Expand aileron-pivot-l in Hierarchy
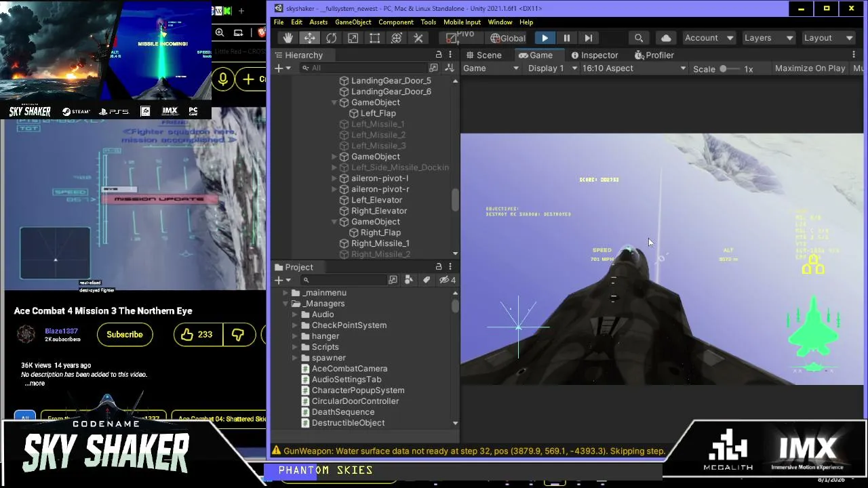This screenshot has height=488, width=868. [334, 178]
